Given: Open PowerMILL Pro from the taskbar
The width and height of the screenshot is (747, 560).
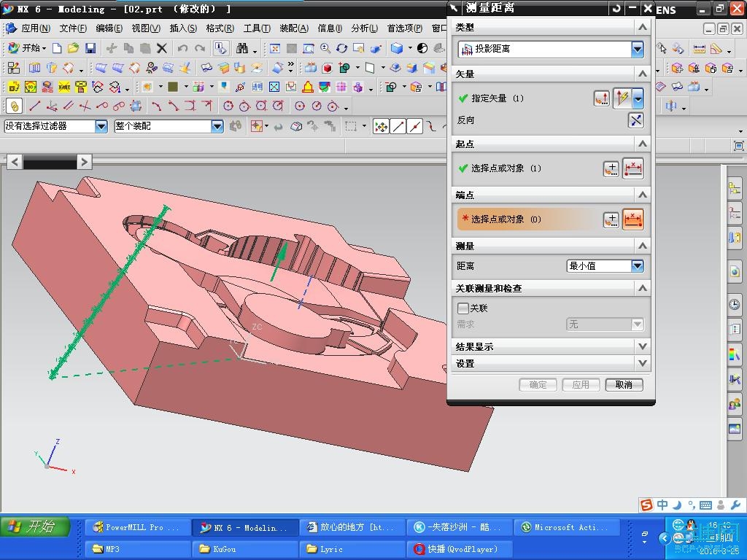Looking at the screenshot, I should coord(137,528).
